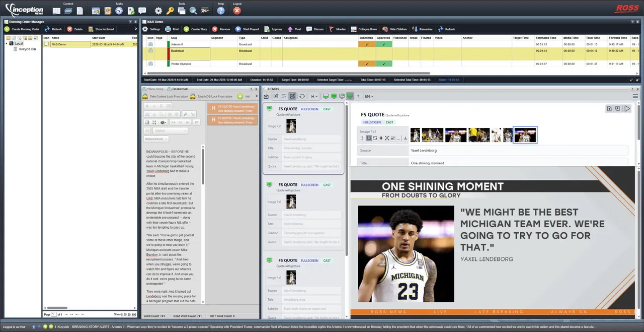Image resolution: width=644 pixels, height=332 pixels.
Task: Collapse the Local tree node
Action: click(7, 44)
